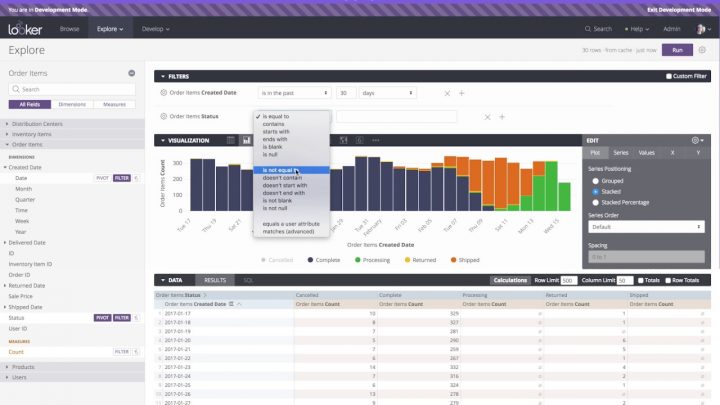Open the Explore settings gear next to Run
This screenshot has width=720, height=405.
point(702,50)
